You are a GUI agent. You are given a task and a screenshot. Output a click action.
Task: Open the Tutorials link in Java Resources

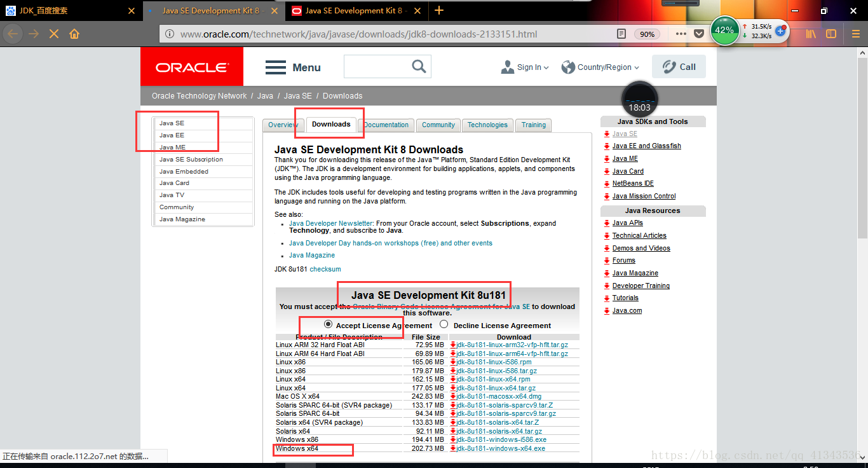coord(625,298)
